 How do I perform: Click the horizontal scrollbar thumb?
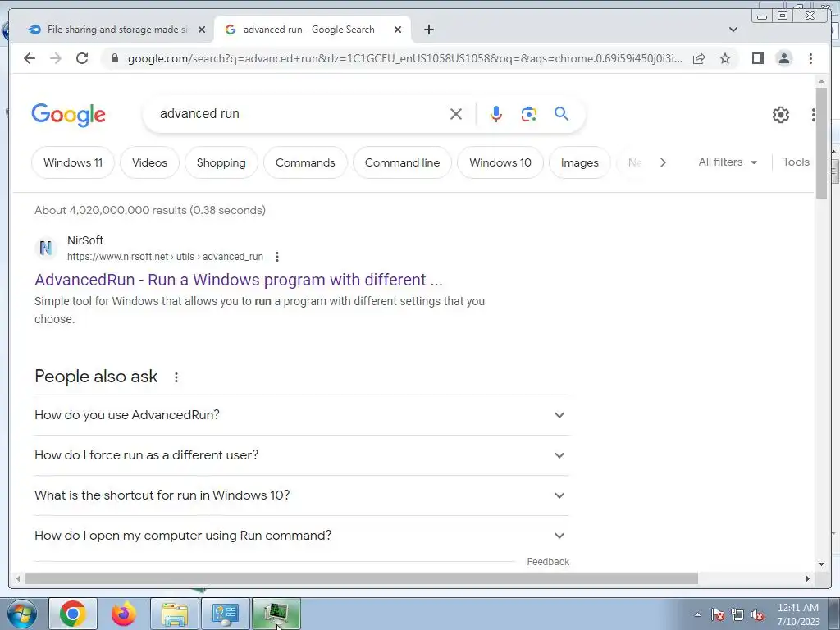tap(362, 578)
